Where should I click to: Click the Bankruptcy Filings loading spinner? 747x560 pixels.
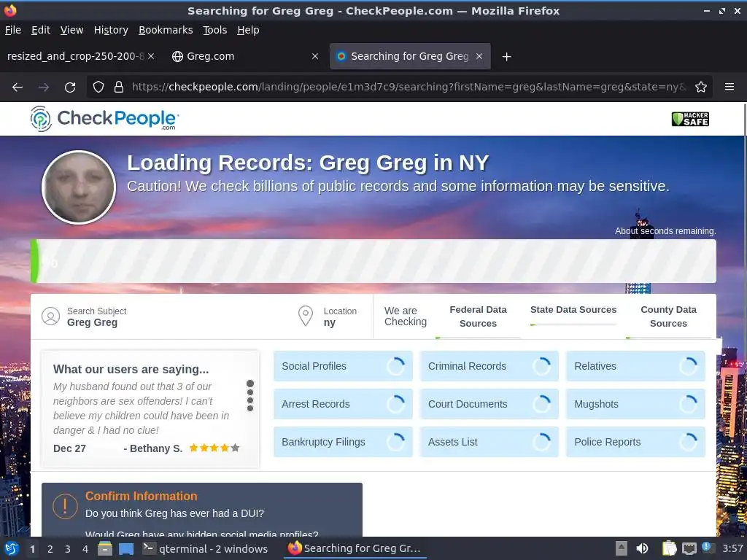pyautogui.click(x=395, y=442)
